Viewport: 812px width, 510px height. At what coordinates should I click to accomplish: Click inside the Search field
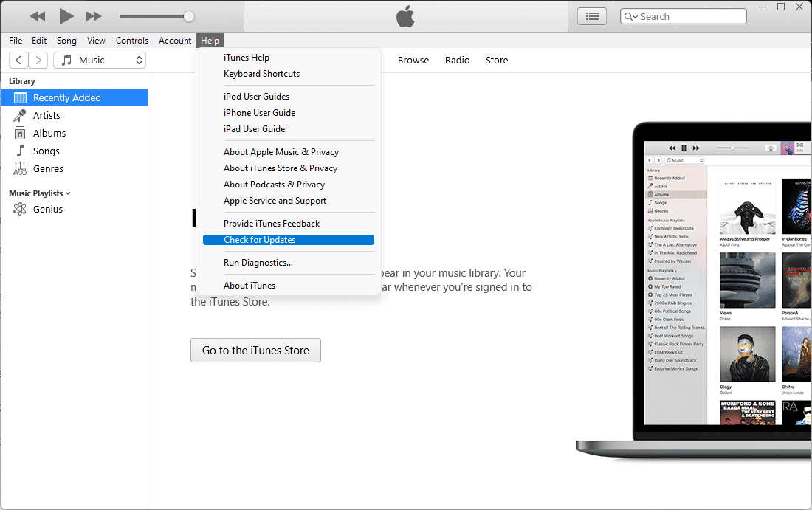[687, 15]
